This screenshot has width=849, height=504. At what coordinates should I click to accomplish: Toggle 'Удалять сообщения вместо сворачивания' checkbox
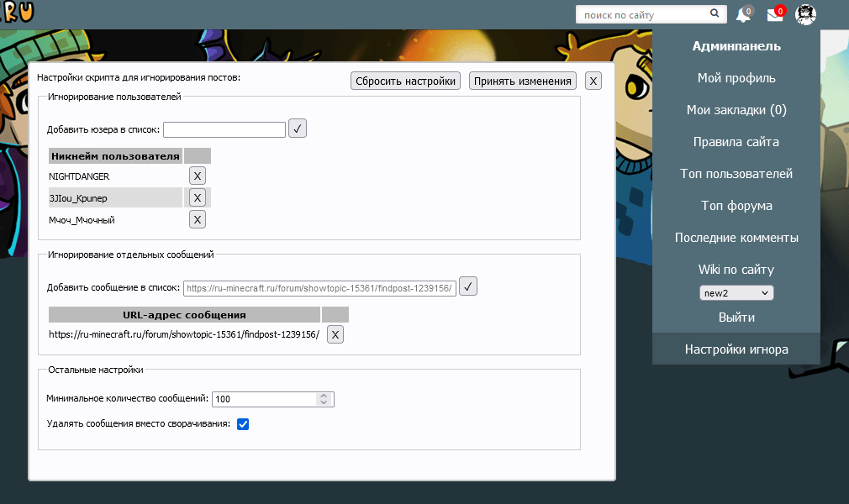(x=243, y=424)
